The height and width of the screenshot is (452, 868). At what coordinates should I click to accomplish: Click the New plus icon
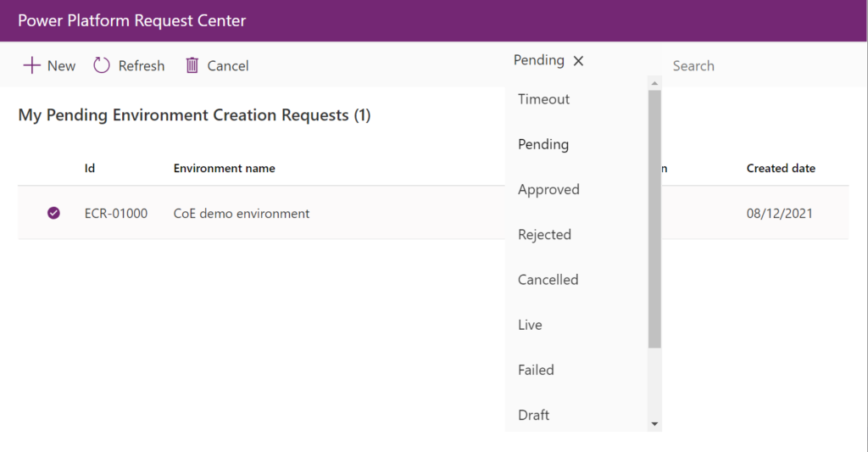point(31,65)
